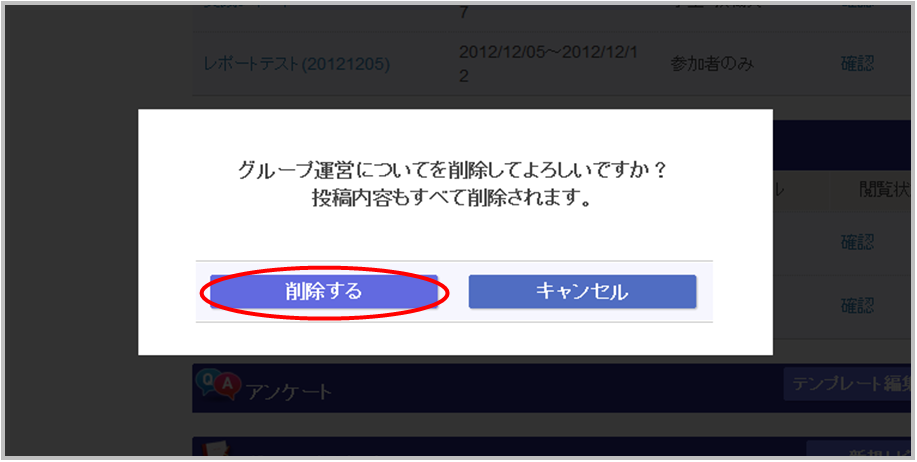Dismiss the dialog via キャンセル button

582,291
